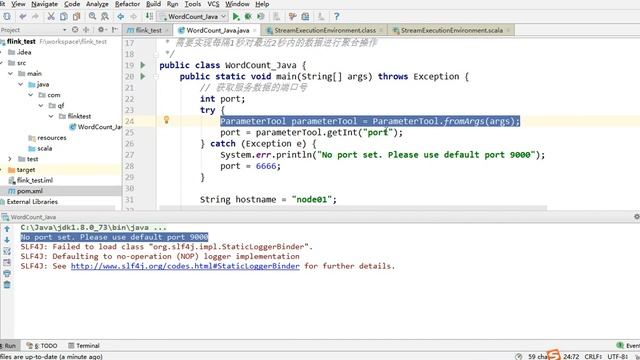Viewport: 640px width, 360px height.
Task: Click CRLF line separator in status bar
Action: click(x=593, y=356)
